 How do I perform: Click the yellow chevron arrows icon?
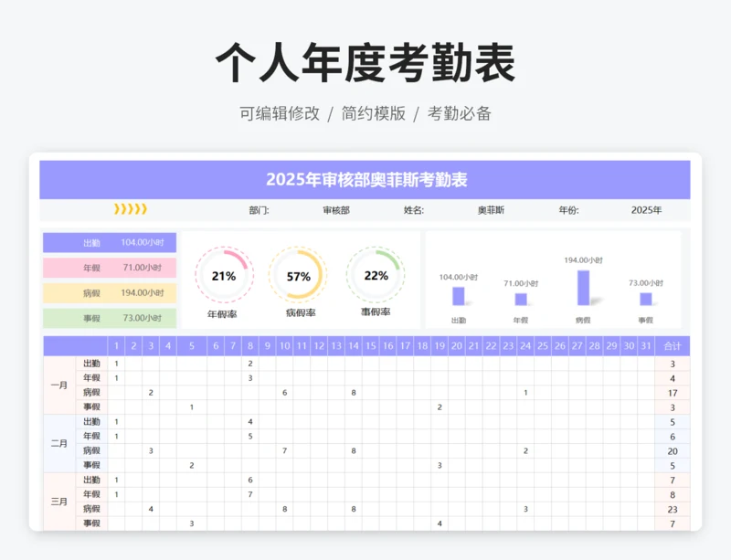coord(130,209)
